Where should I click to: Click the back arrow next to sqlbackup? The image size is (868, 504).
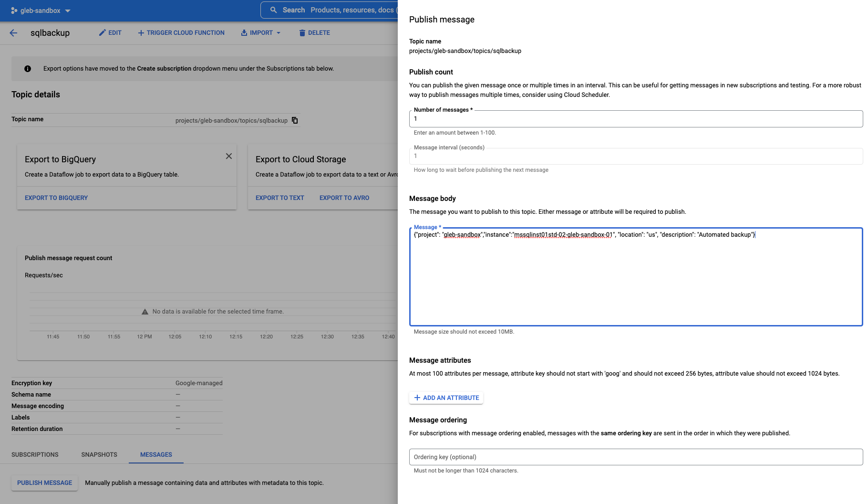(13, 32)
